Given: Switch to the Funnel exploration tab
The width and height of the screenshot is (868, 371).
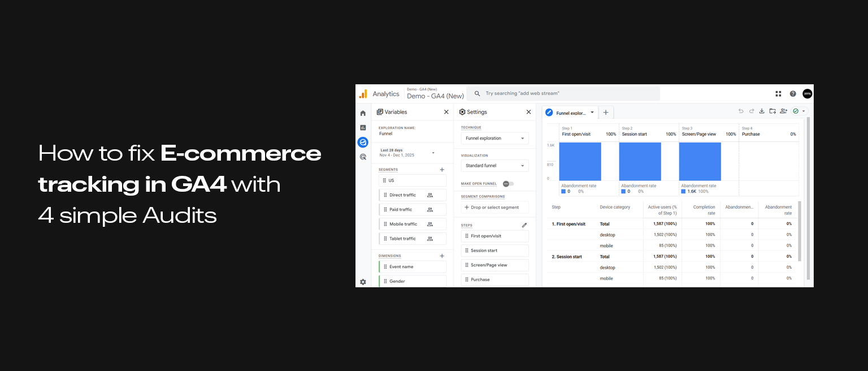Looking at the screenshot, I should pos(570,112).
